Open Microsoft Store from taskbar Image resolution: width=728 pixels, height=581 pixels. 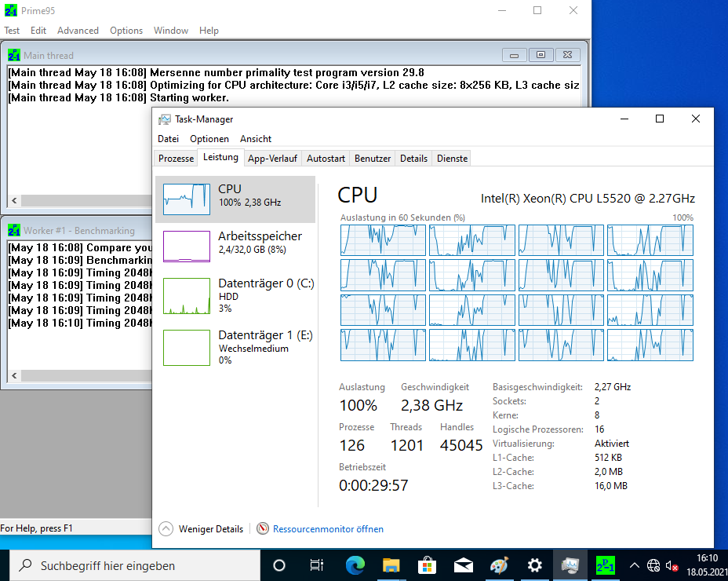pos(427,565)
